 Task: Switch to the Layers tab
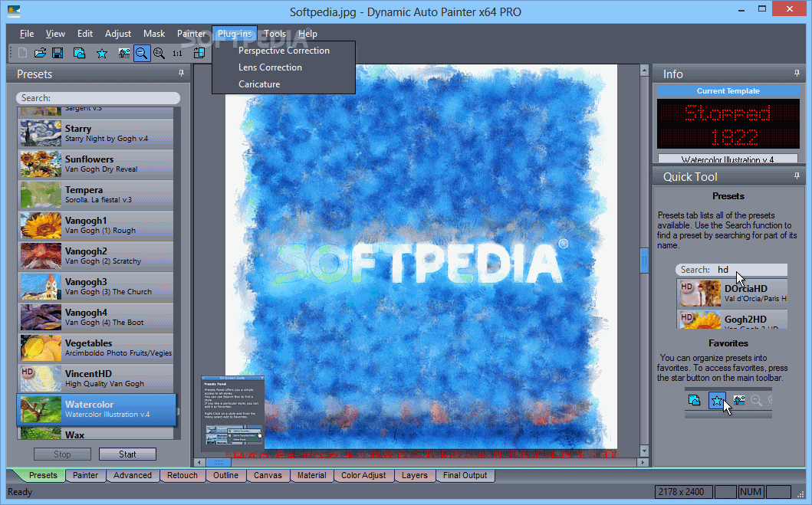click(x=415, y=475)
